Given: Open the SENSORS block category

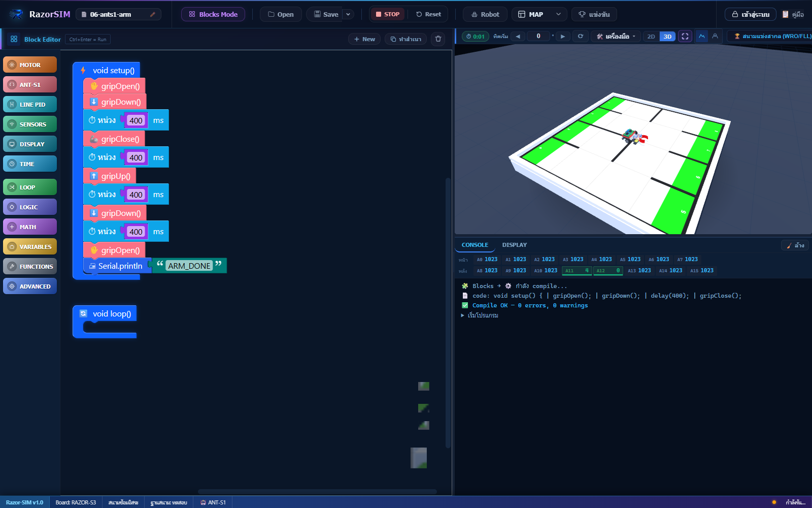Looking at the screenshot, I should [x=30, y=124].
